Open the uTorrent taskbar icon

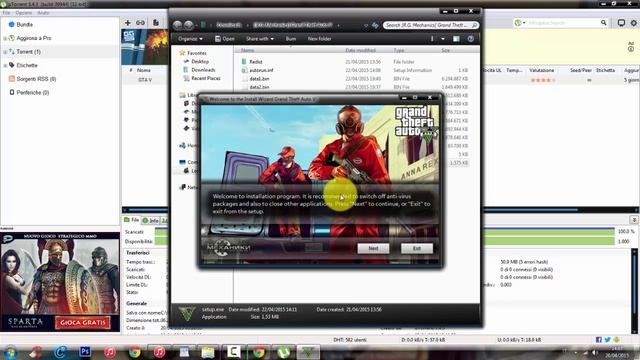coord(284,351)
